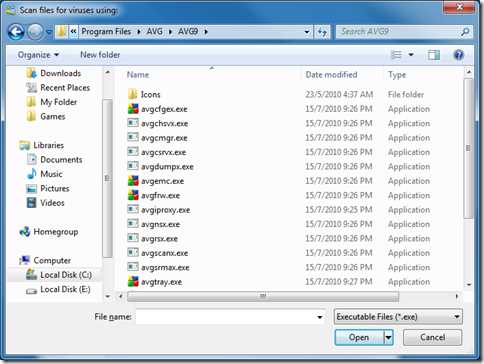Screen dimensions: 484x364
Task: Sort by the Date modified column
Action: click(331, 75)
